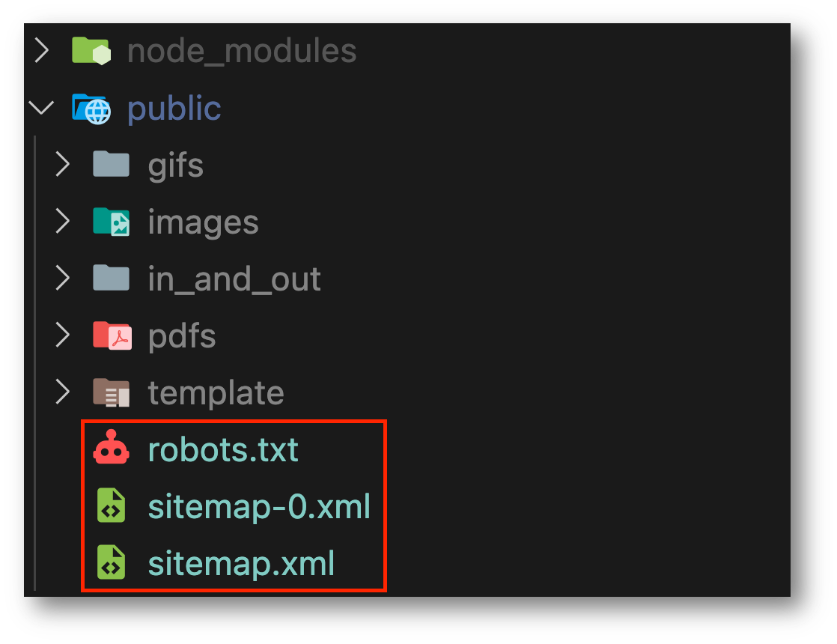Click the sitemap.xml file icon
This screenshot has height=644, width=837.
[111, 562]
